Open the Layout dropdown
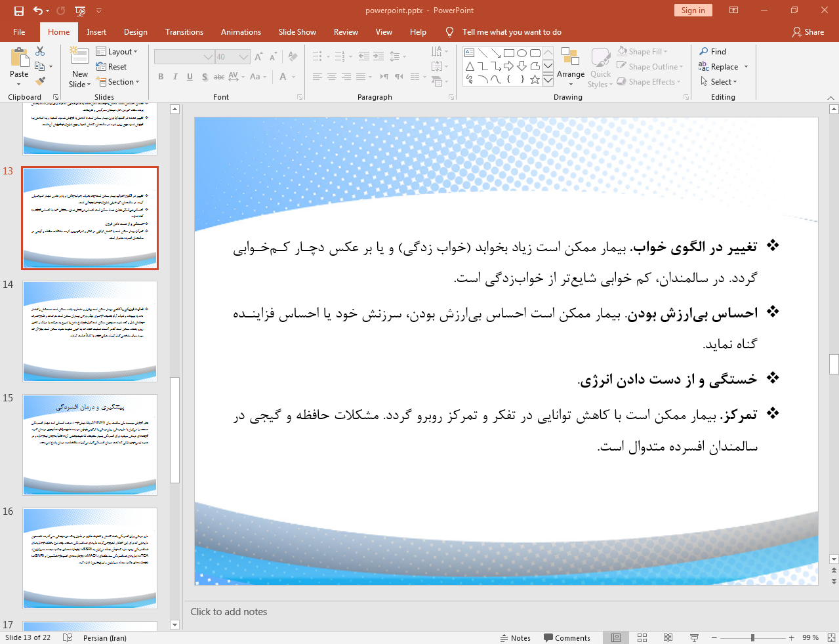 [x=117, y=52]
